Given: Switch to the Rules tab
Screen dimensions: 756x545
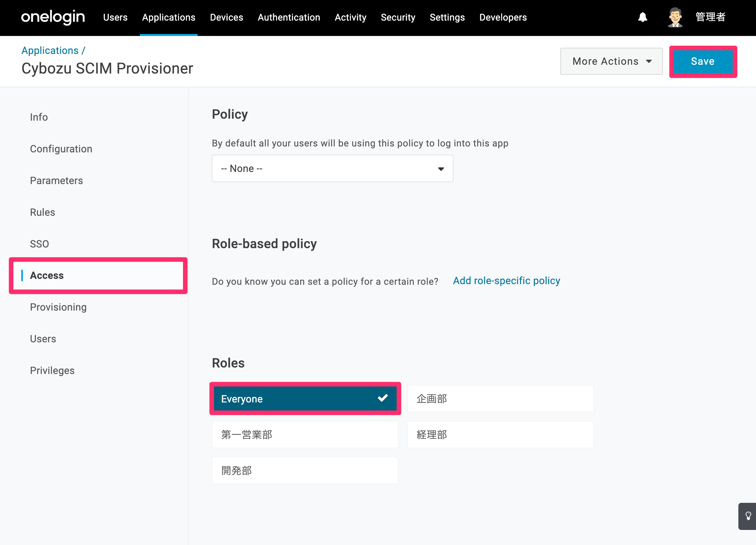Looking at the screenshot, I should 42,212.
